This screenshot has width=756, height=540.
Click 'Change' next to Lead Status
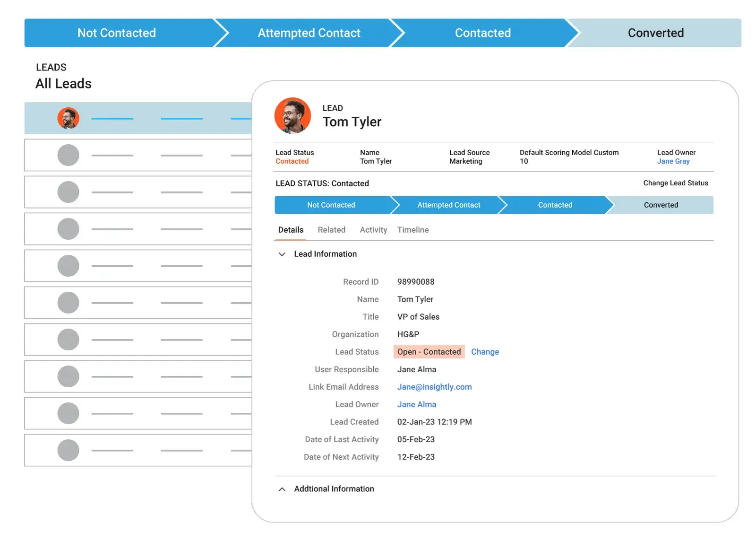485,351
